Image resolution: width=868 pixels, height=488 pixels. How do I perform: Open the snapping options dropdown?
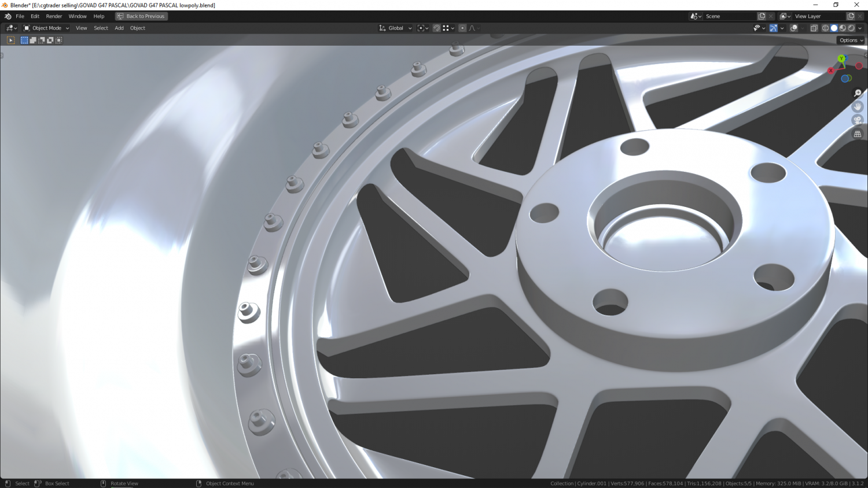click(x=448, y=28)
